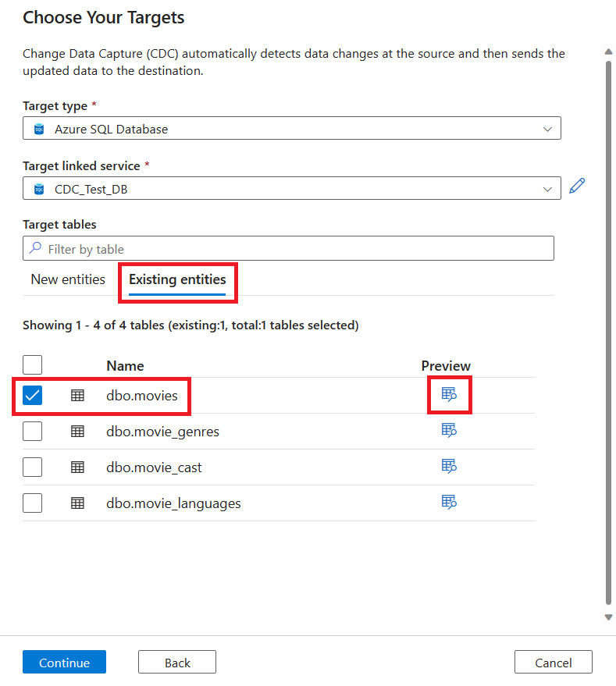Toggle the select-all checkbox in Name header
The image size is (616, 686).
click(32, 365)
